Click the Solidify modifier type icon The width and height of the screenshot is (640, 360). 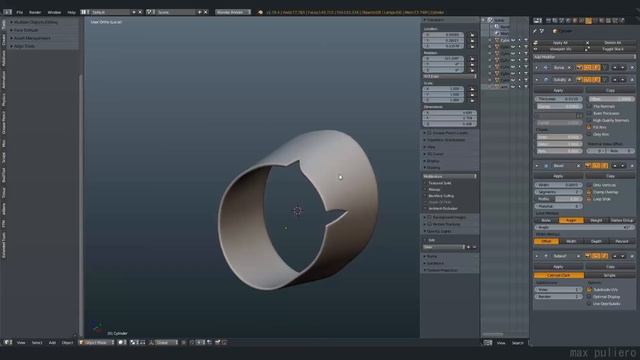pyautogui.click(x=546, y=80)
